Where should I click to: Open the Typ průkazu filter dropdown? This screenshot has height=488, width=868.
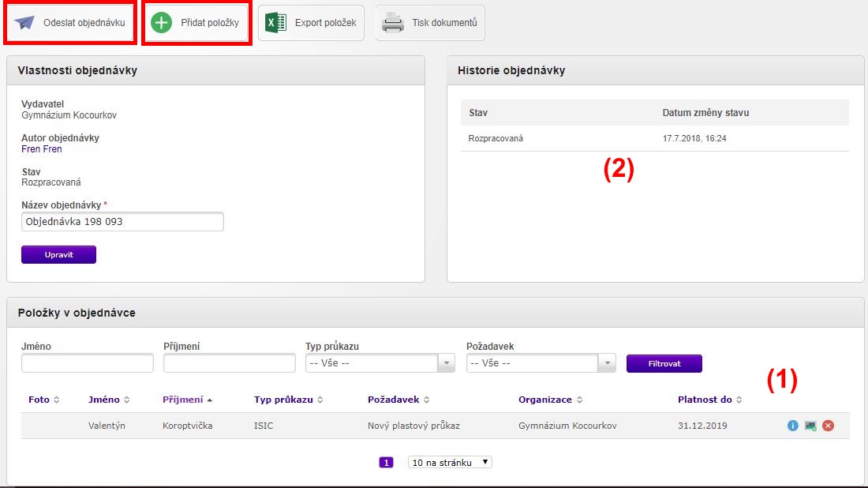coord(380,362)
